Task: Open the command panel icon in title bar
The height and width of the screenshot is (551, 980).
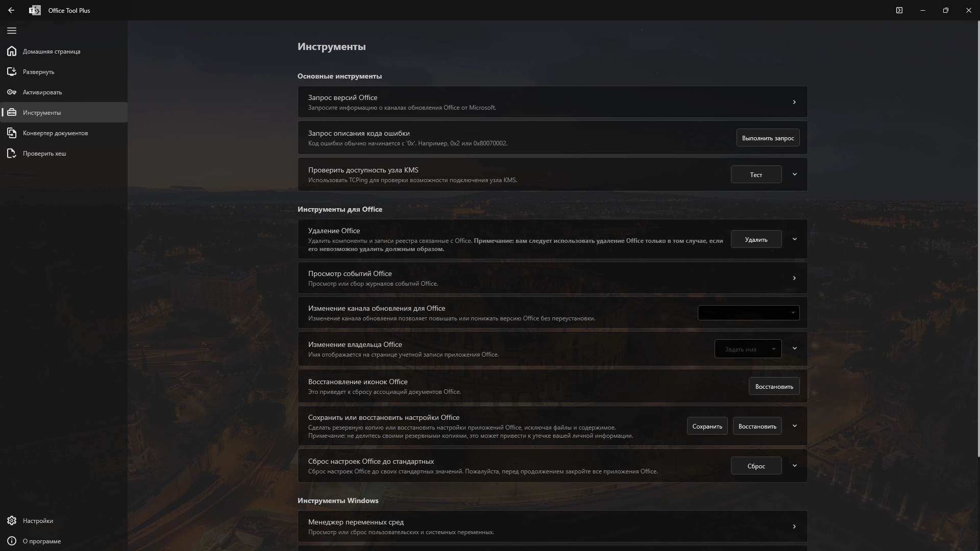Action: click(x=899, y=10)
